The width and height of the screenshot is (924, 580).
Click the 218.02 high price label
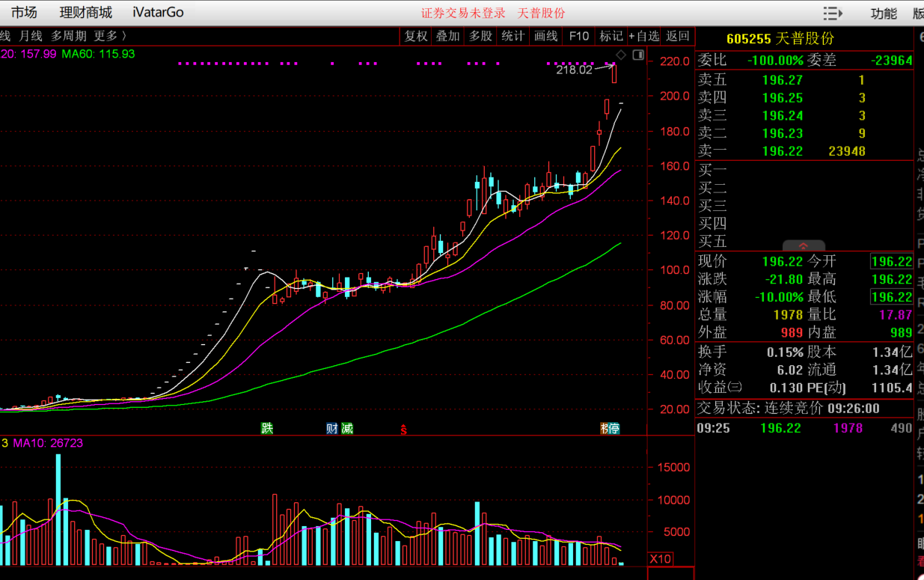click(x=574, y=70)
